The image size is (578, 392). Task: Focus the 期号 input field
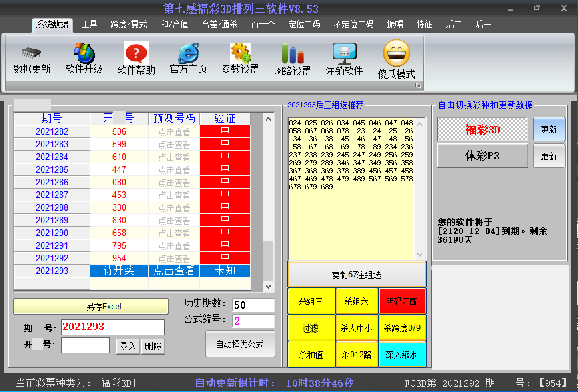113,327
